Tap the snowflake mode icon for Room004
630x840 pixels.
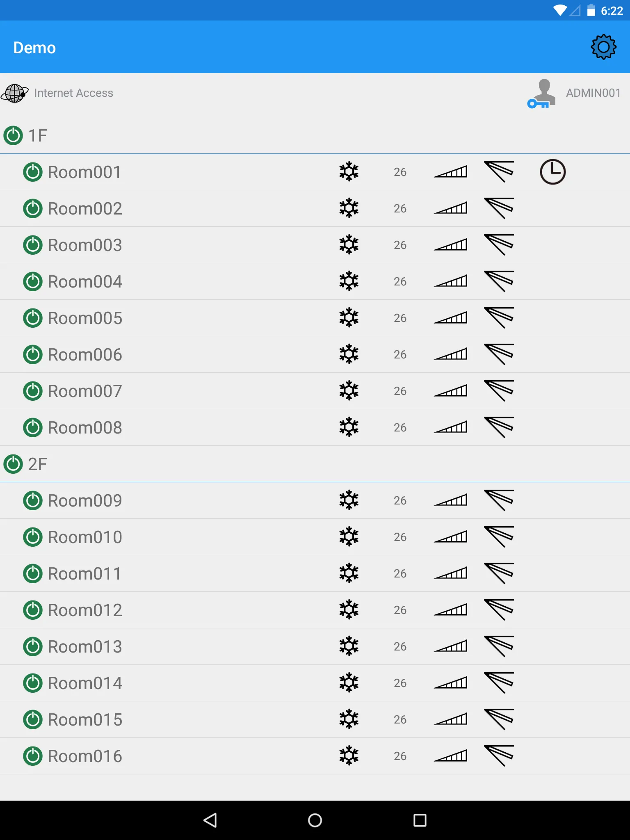pos(349,281)
